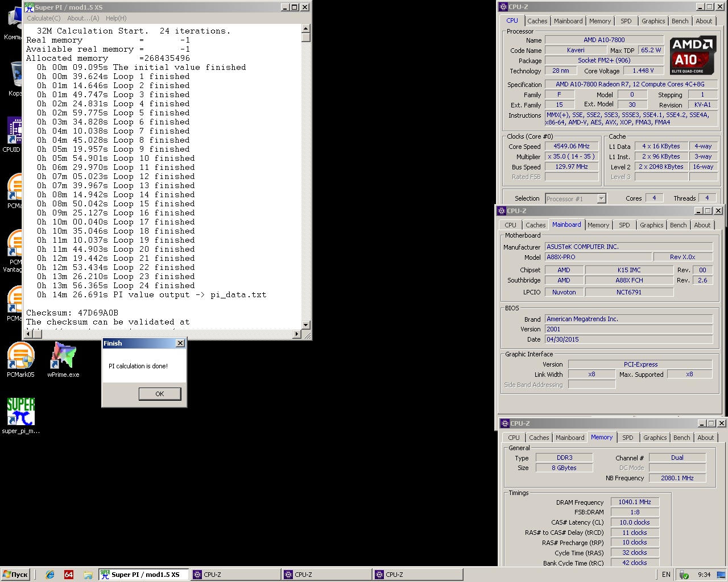This screenshot has height=582, width=728.
Task: Select Mainboard tab in bottom CPU-Z window
Action: point(570,438)
